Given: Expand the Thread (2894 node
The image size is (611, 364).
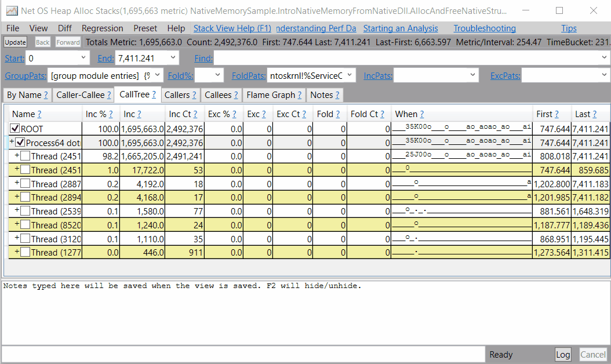Looking at the screenshot, I should point(17,196).
